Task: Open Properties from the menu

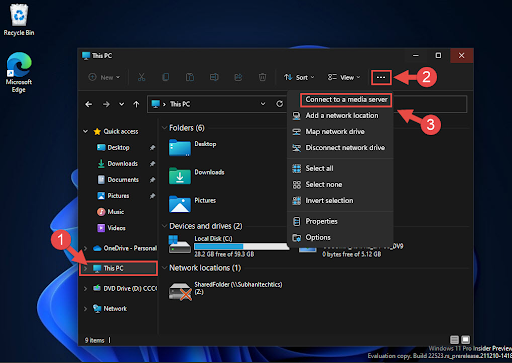Action: click(x=340, y=221)
